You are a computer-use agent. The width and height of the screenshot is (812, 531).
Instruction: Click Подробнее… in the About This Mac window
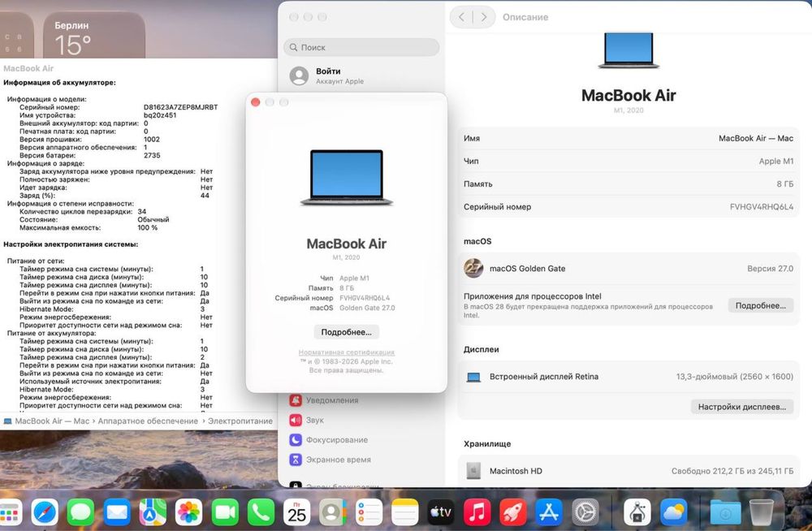(347, 332)
